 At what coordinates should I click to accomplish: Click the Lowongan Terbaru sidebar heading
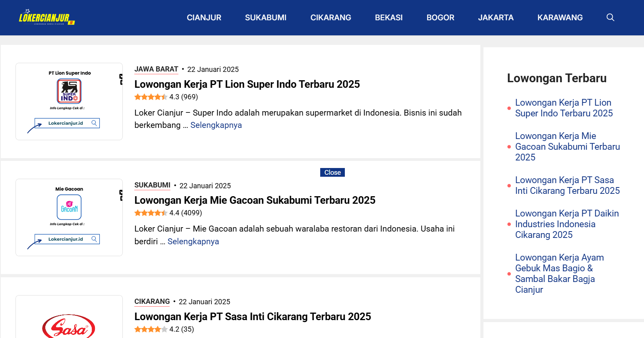pyautogui.click(x=557, y=78)
